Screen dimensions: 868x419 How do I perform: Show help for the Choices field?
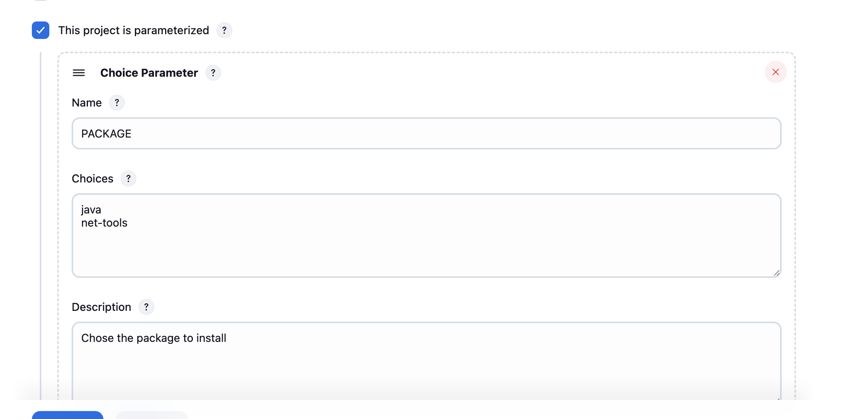pos(128,178)
